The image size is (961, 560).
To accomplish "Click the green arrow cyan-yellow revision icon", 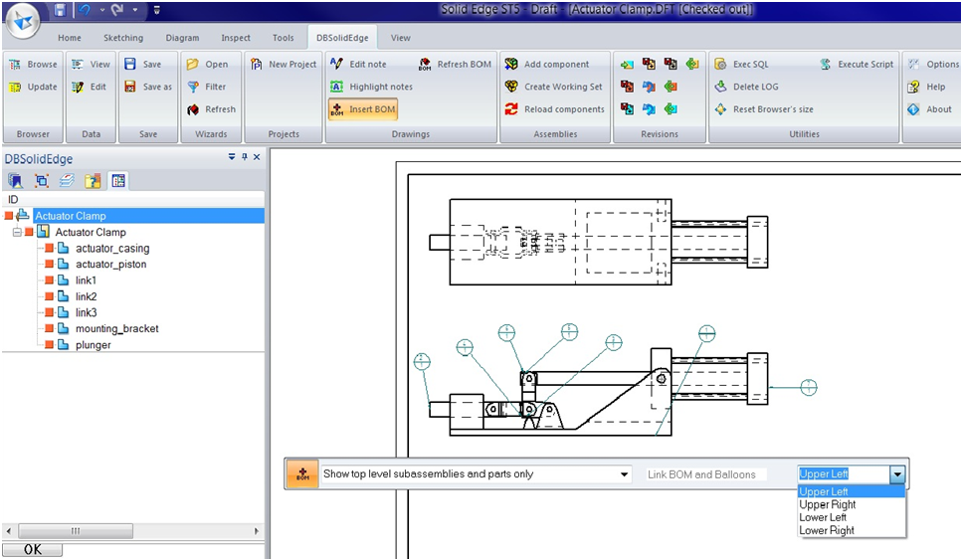I will pyautogui.click(x=627, y=64).
